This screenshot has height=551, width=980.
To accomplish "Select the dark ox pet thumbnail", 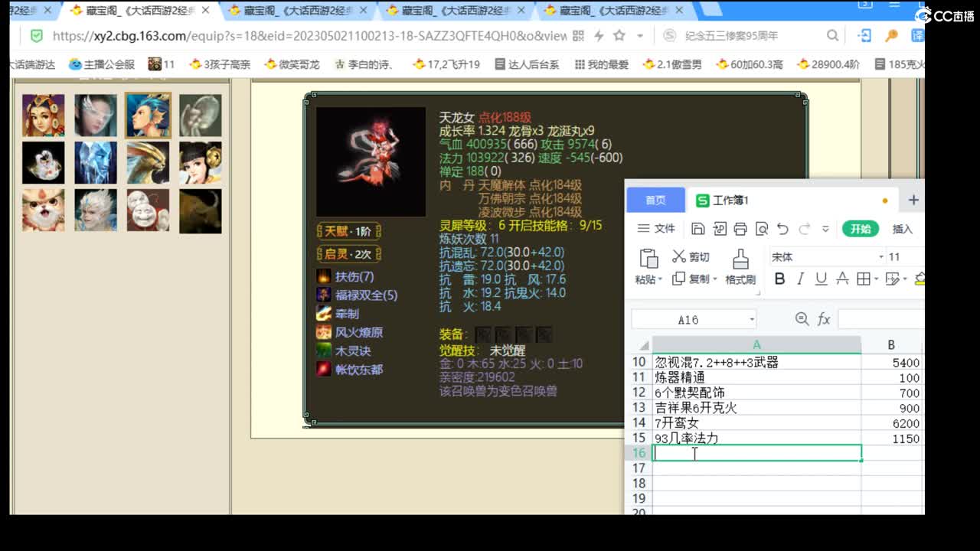I will click(x=201, y=211).
